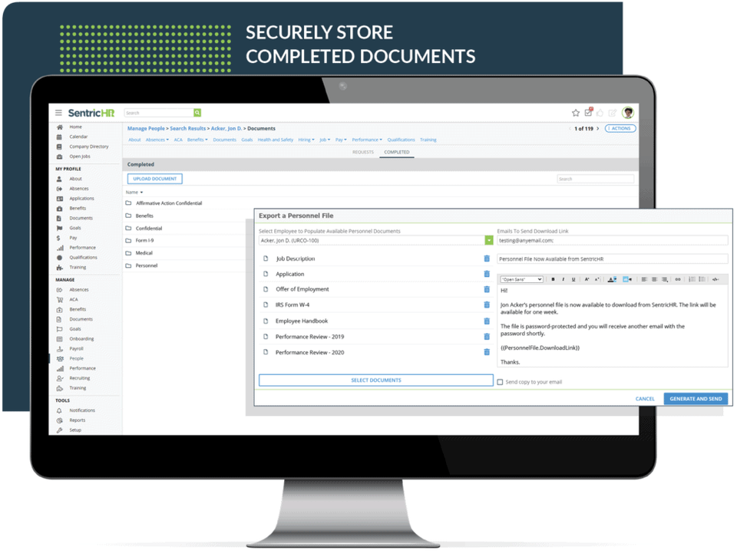This screenshot has height=560, width=737.
Task: Click the email recipients input field
Action: point(612,241)
